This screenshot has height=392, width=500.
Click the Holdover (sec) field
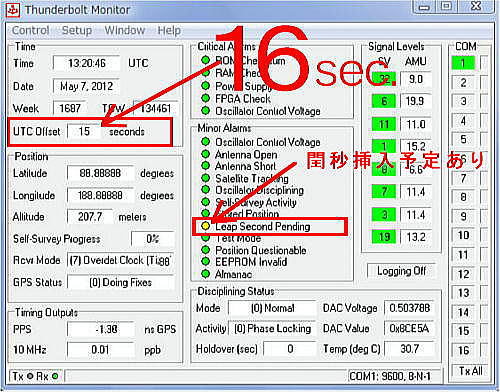tap(290, 349)
